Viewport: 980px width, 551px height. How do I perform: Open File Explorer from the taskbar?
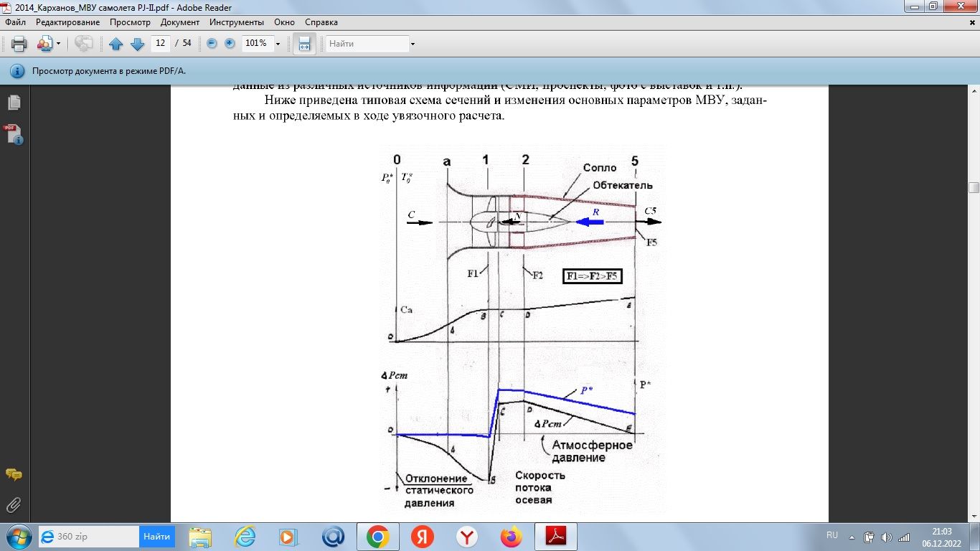(x=201, y=537)
